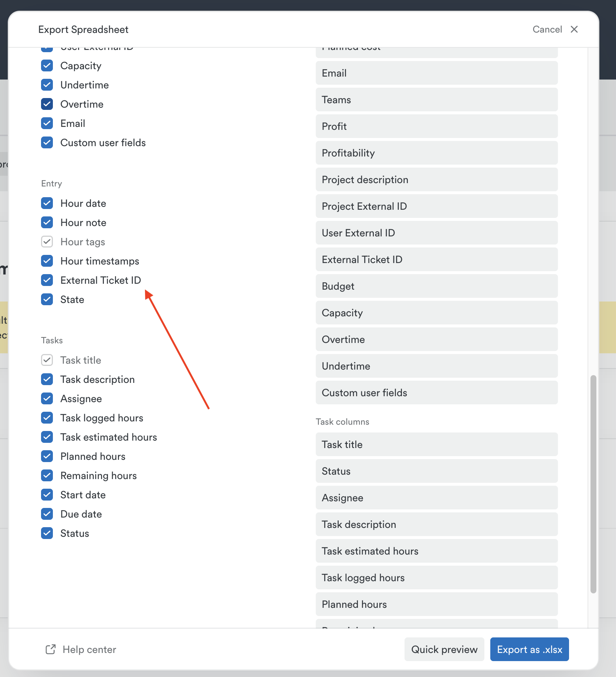Disable the Remaining hours checkbox
The width and height of the screenshot is (616, 677).
coord(47,475)
